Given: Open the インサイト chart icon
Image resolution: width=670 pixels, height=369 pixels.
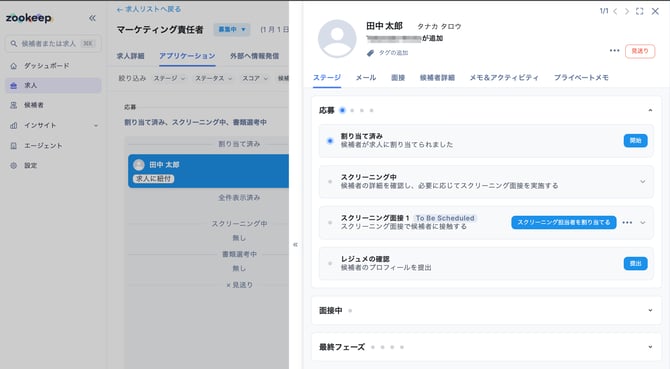Looking at the screenshot, I should tap(14, 125).
